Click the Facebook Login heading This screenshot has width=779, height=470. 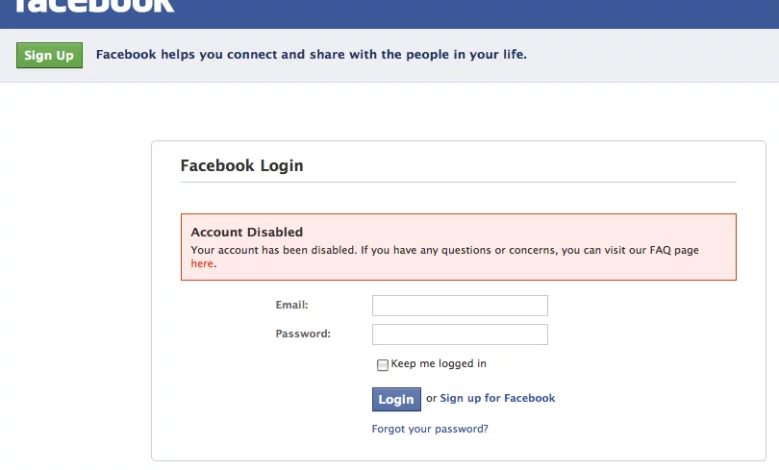241,165
